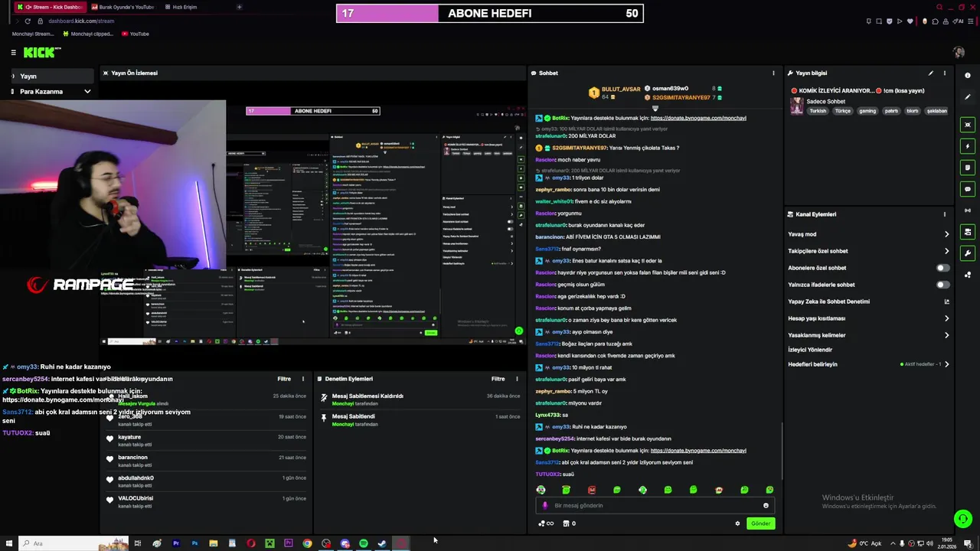Edit stream info with pencil icon

coord(931,73)
